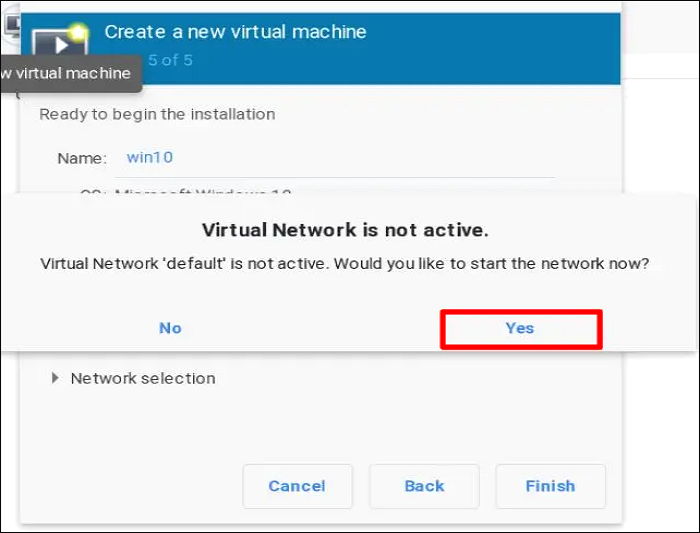The image size is (700, 533).
Task: Expand the Network selection disclosure triangle
Action: [54, 378]
